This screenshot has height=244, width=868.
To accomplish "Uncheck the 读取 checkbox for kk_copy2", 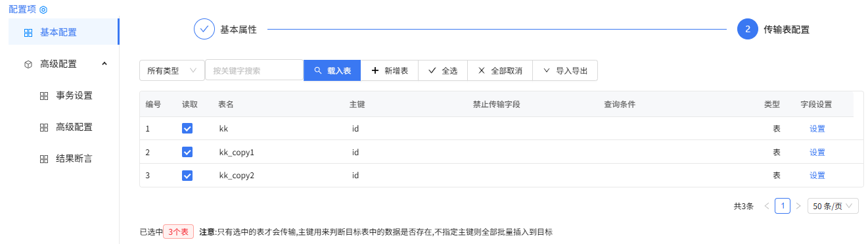I will pyautogui.click(x=187, y=176).
